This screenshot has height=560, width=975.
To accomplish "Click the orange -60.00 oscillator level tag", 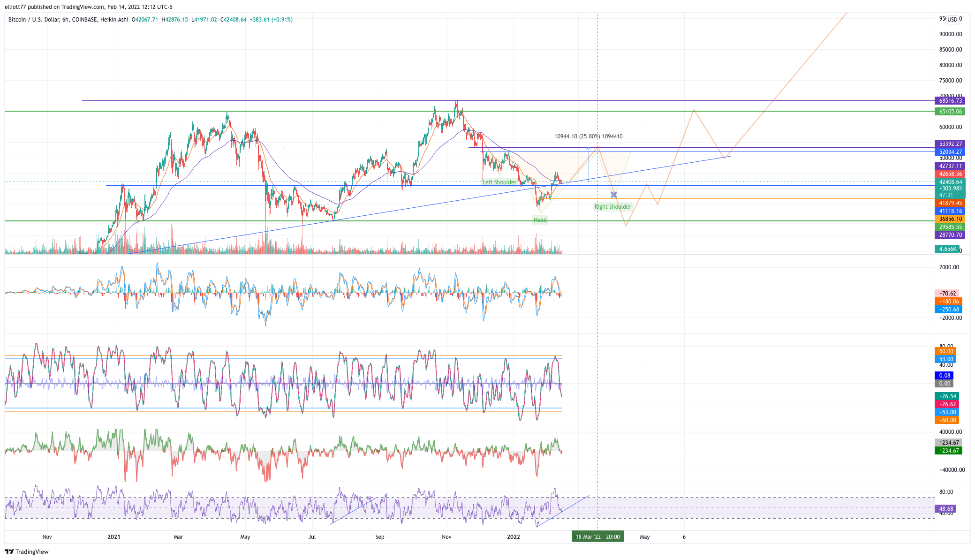I will [x=947, y=420].
